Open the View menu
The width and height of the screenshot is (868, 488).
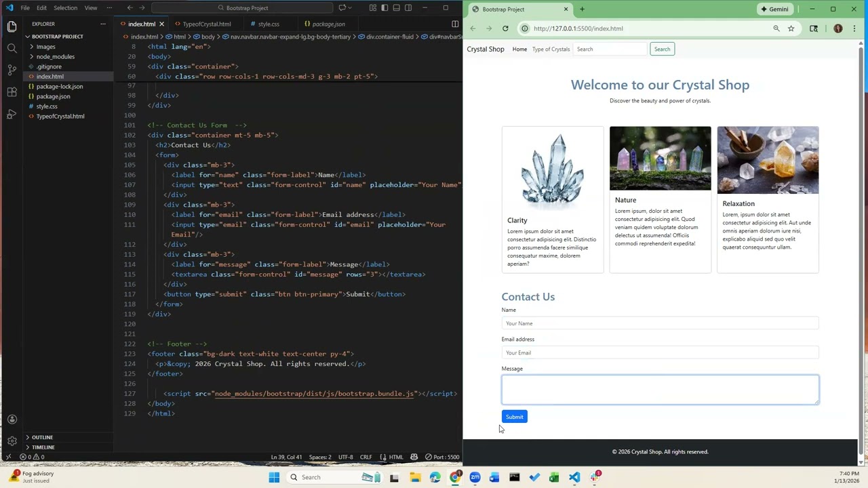coord(91,7)
